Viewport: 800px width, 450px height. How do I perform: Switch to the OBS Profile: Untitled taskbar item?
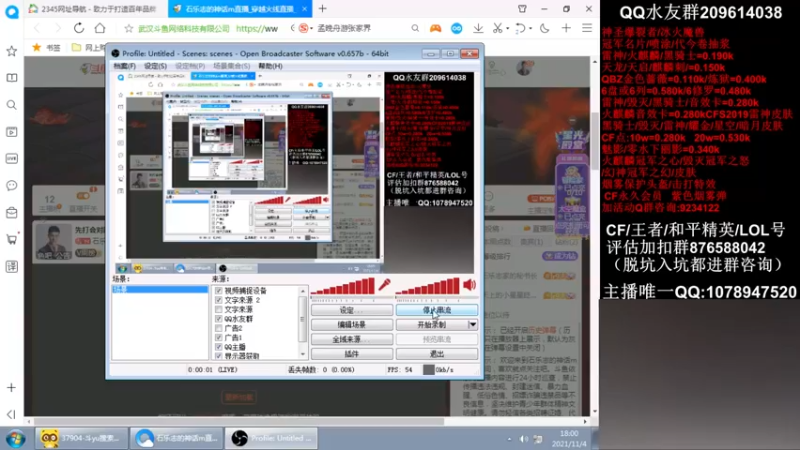click(x=271, y=438)
